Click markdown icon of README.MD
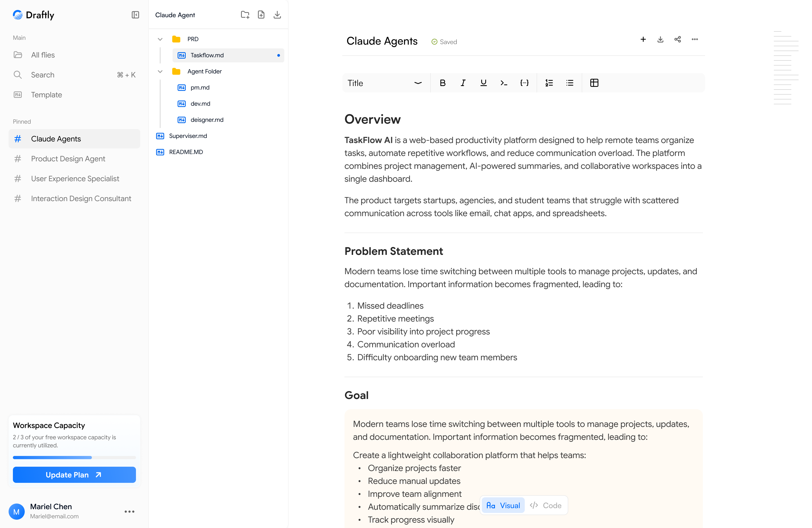Screen dimensions: 812x528 pyautogui.click(x=160, y=152)
